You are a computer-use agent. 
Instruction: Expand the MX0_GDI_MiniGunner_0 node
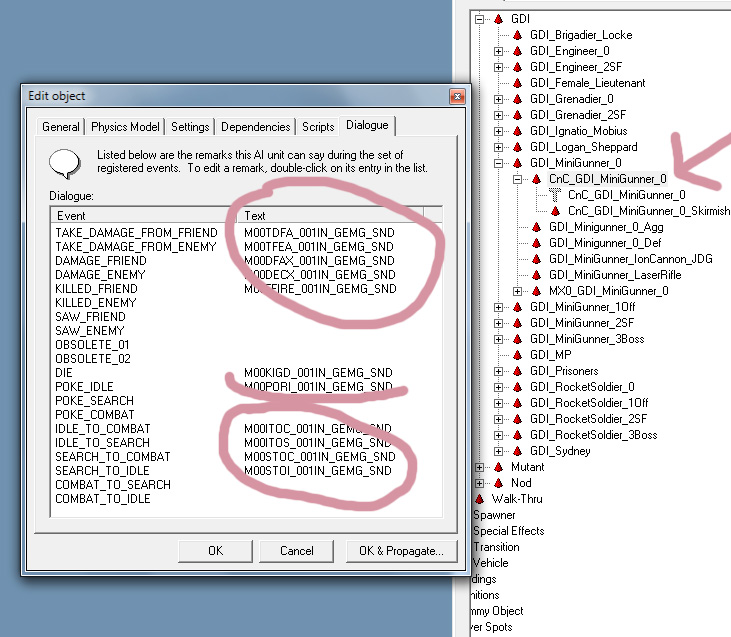point(517,291)
